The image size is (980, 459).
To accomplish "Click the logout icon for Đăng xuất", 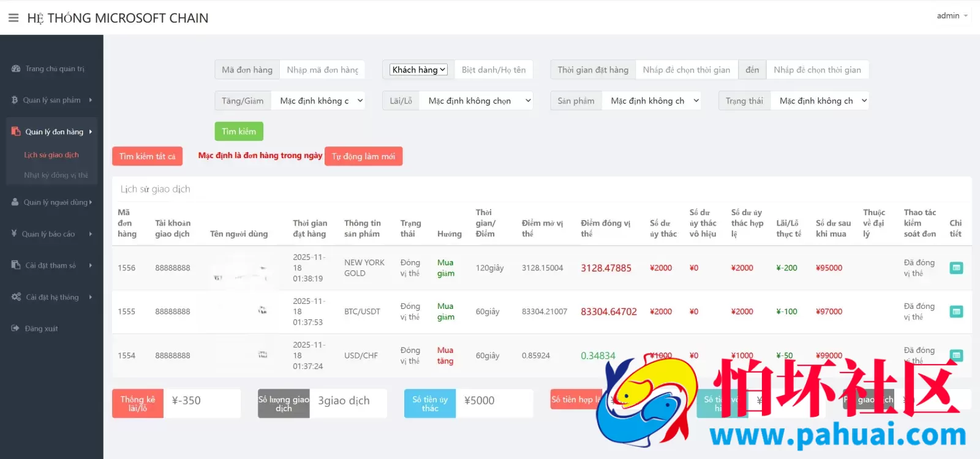I will coord(15,328).
